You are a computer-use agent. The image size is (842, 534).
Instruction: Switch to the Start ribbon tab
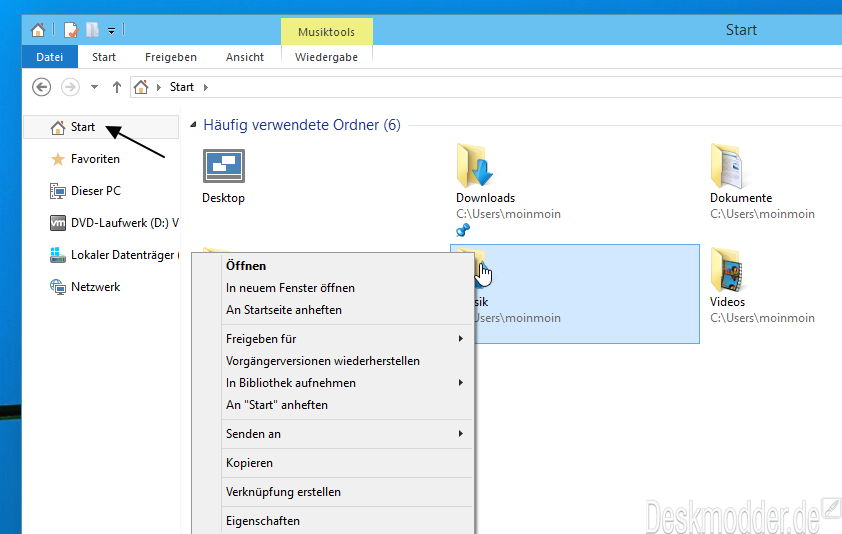point(104,57)
